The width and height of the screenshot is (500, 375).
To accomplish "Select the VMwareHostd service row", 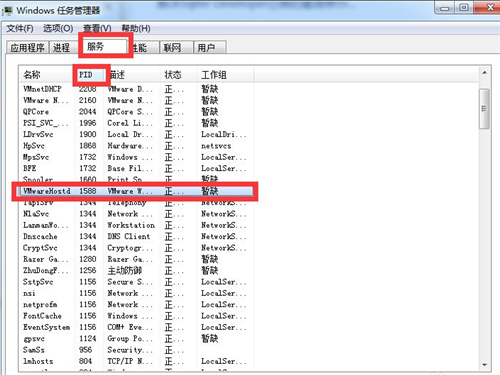I will pos(137,191).
